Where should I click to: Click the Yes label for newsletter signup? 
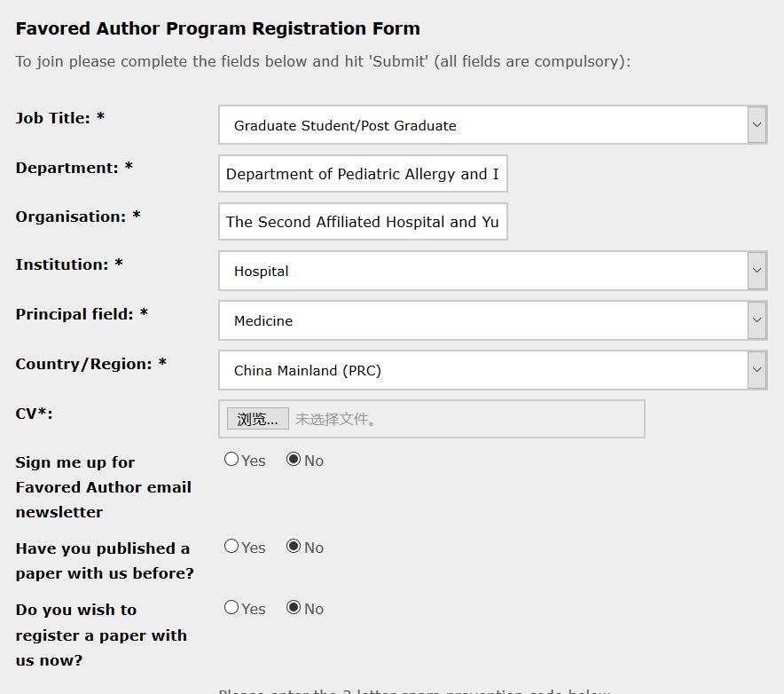[254, 461]
